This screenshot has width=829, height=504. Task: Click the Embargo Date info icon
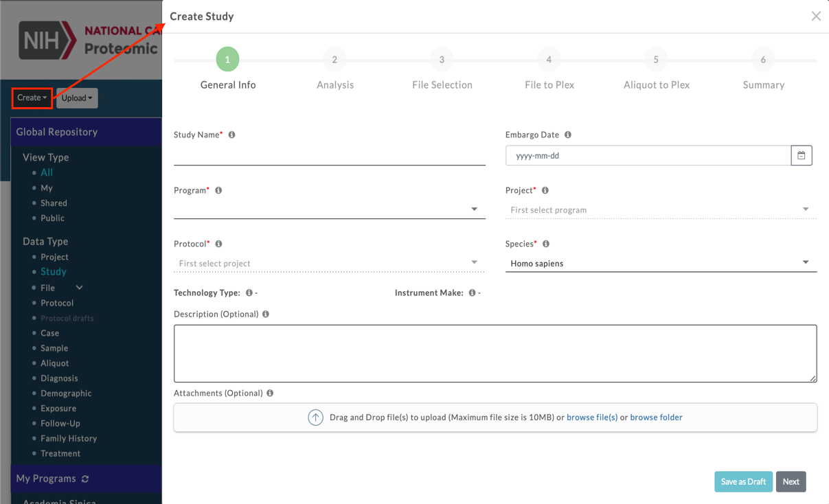tap(568, 135)
